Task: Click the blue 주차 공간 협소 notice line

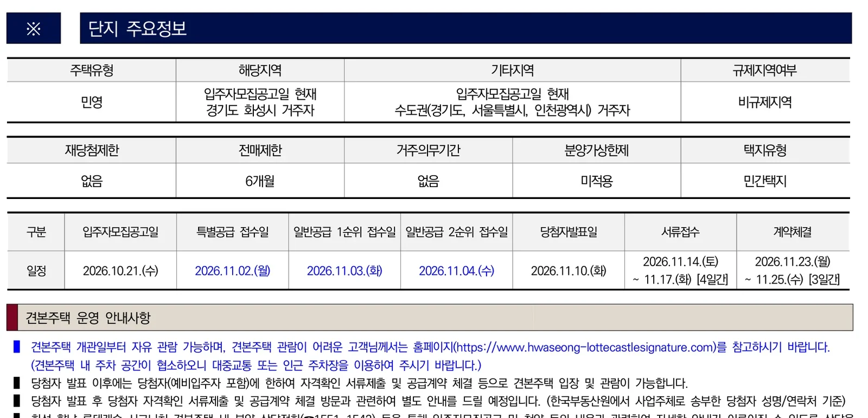Action: tap(256, 365)
